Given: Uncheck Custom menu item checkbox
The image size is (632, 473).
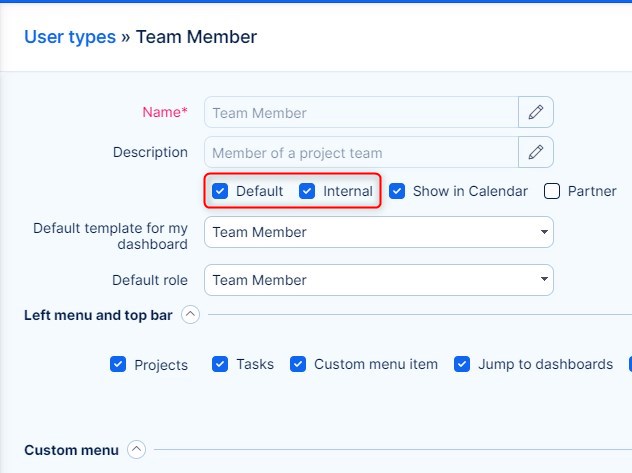Looking at the screenshot, I should click(298, 365).
